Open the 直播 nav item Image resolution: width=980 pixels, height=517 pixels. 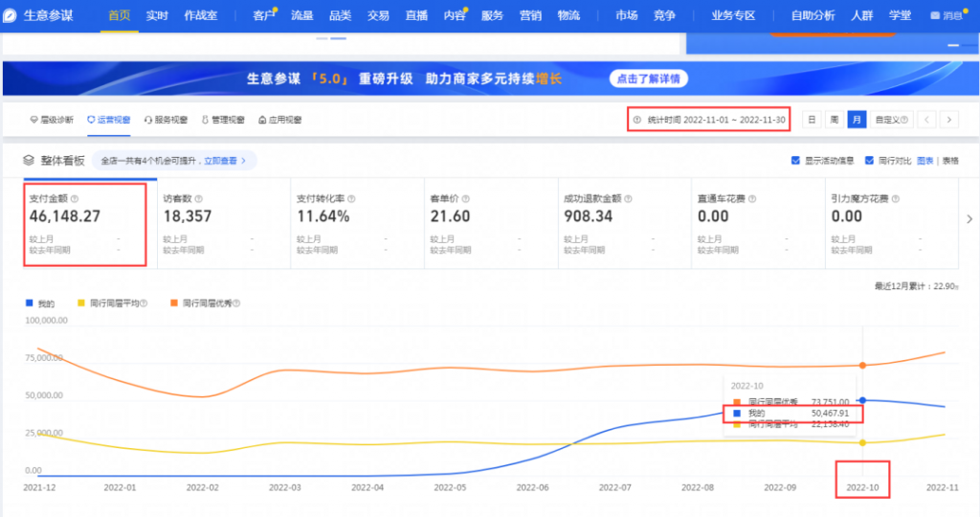[416, 15]
